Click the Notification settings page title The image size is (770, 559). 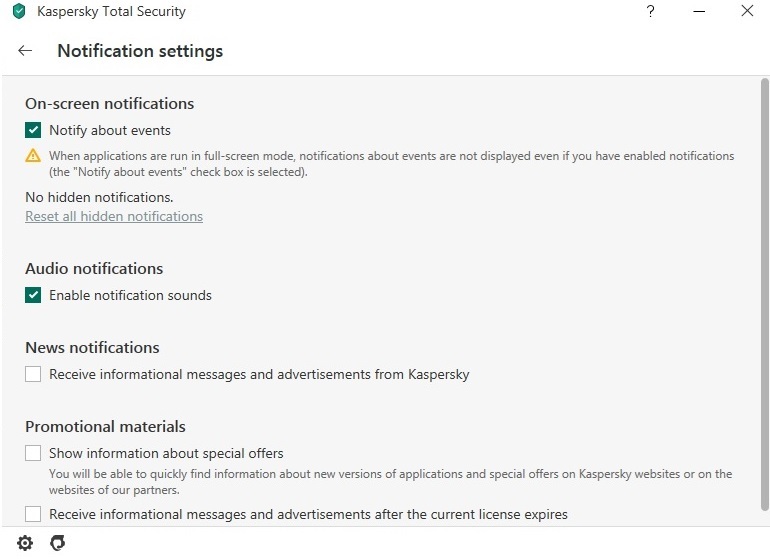click(x=140, y=51)
